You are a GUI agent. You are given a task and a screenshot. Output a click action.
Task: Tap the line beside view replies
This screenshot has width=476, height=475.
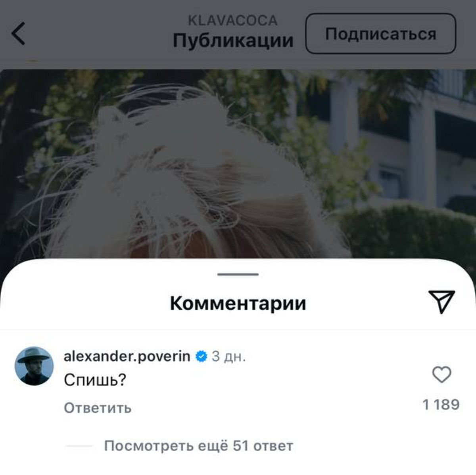79,446
